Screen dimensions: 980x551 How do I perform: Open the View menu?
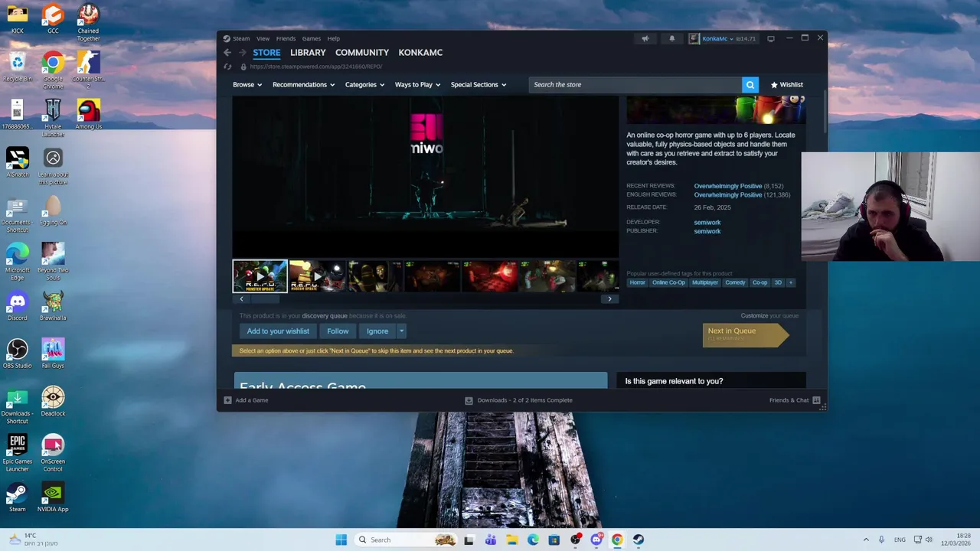[x=263, y=38]
